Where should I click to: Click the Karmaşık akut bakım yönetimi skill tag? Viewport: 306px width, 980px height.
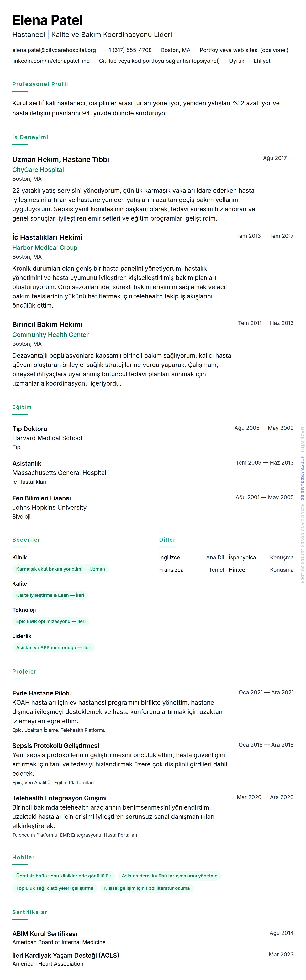(61, 569)
